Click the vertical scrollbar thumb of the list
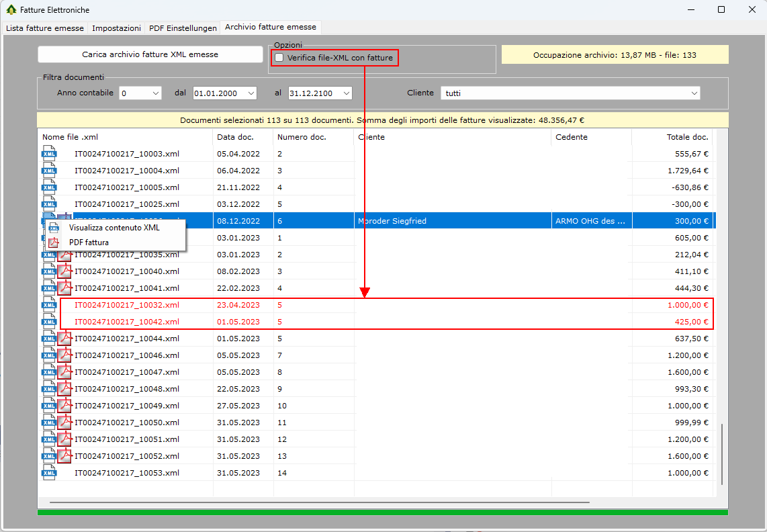 click(722, 453)
